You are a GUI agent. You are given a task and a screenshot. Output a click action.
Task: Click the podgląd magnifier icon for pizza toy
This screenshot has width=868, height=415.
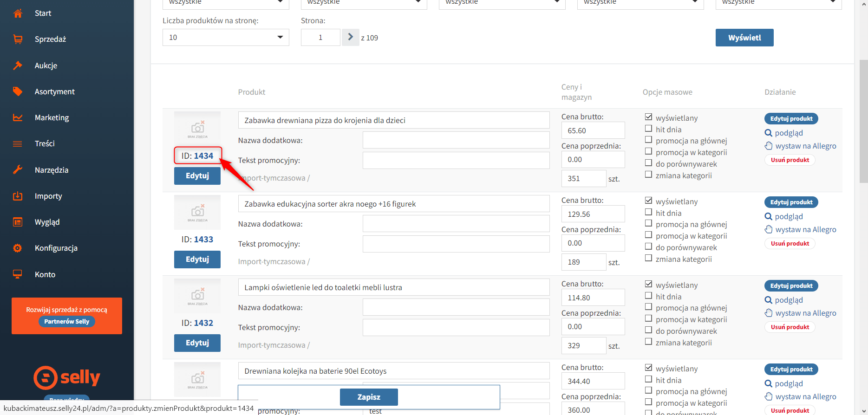point(769,133)
